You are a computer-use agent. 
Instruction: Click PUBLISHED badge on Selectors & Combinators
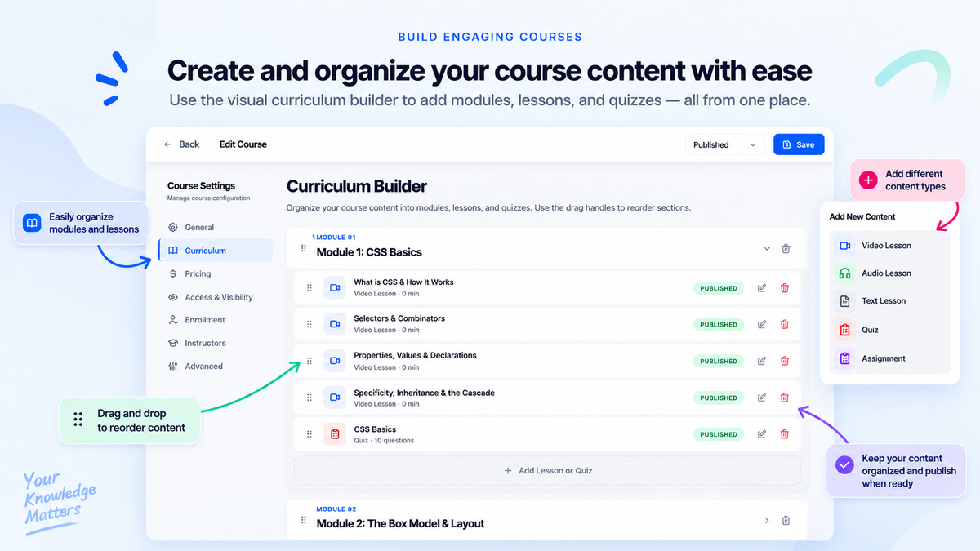point(719,324)
